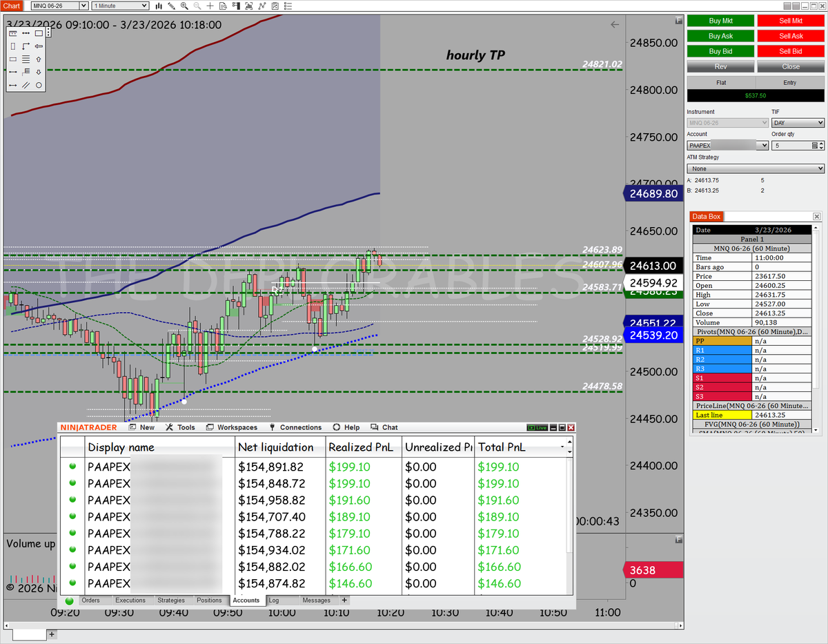Open the Properties list icon in toolbar
This screenshot has width=828, height=644.
(288, 6)
